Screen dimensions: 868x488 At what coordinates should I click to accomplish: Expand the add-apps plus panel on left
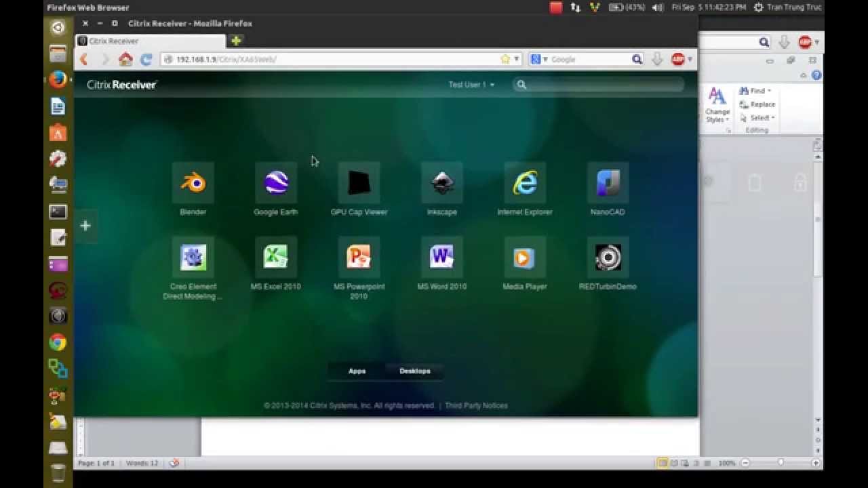coord(85,226)
